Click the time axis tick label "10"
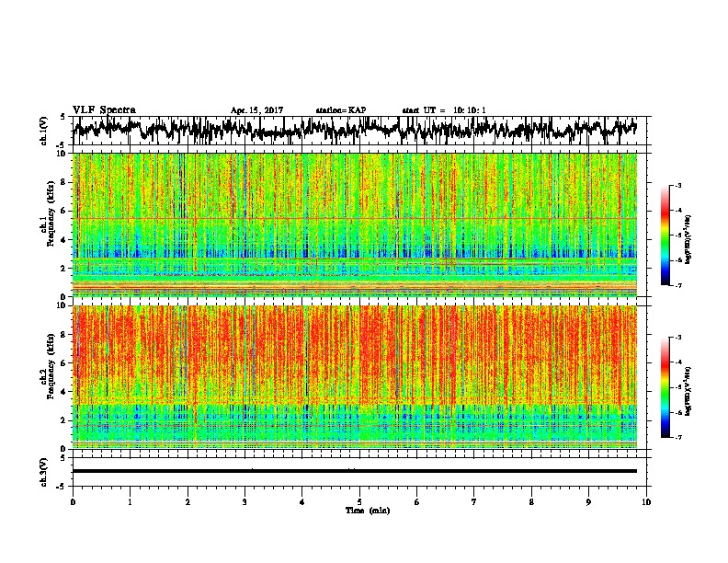Image resolution: width=728 pixels, height=563 pixels. point(646,502)
